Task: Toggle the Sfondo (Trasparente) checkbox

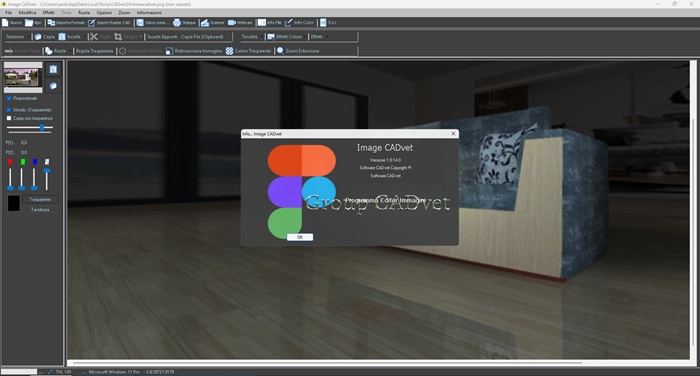Action: tap(8, 110)
